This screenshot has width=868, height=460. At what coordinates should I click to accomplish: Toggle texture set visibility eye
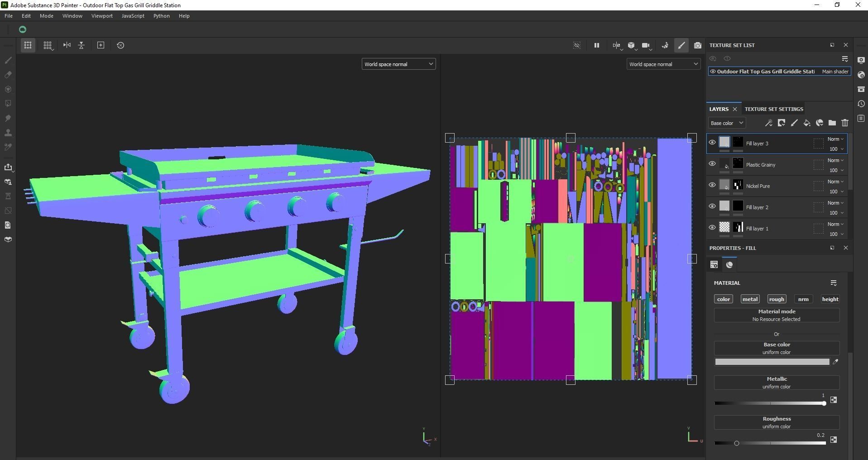713,72
